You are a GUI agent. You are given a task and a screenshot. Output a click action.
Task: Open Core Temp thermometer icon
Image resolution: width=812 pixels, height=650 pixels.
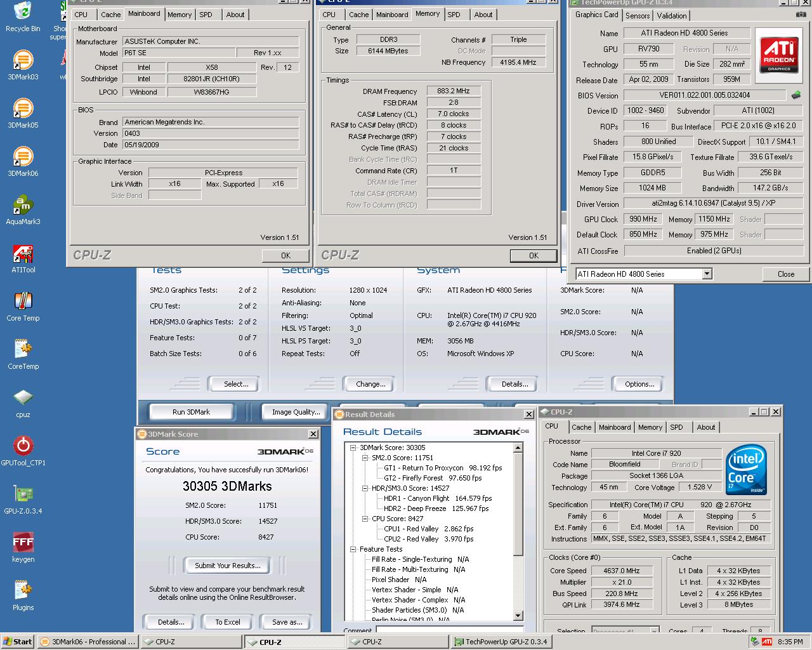(x=23, y=307)
